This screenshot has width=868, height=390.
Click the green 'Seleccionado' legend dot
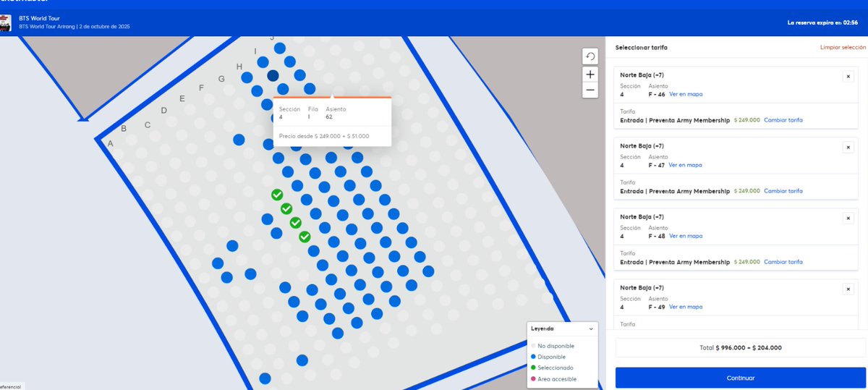[533, 368]
